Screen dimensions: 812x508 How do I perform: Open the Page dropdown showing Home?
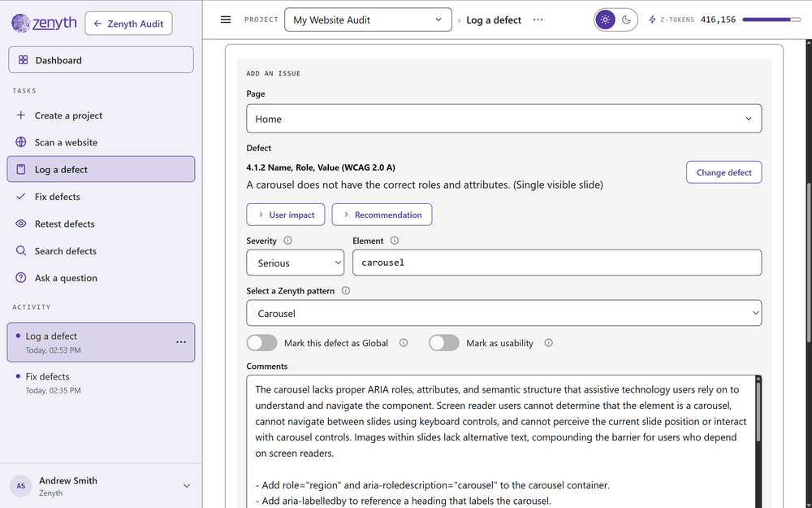[x=504, y=119]
